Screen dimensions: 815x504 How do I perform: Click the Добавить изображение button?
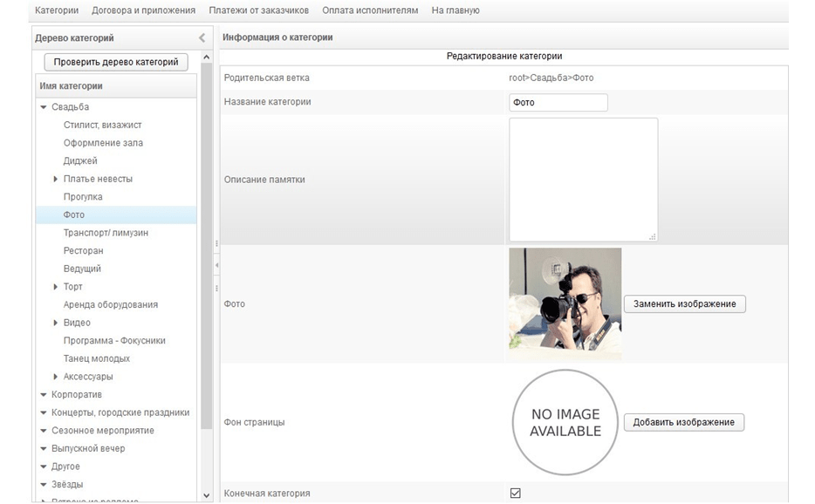[683, 422]
